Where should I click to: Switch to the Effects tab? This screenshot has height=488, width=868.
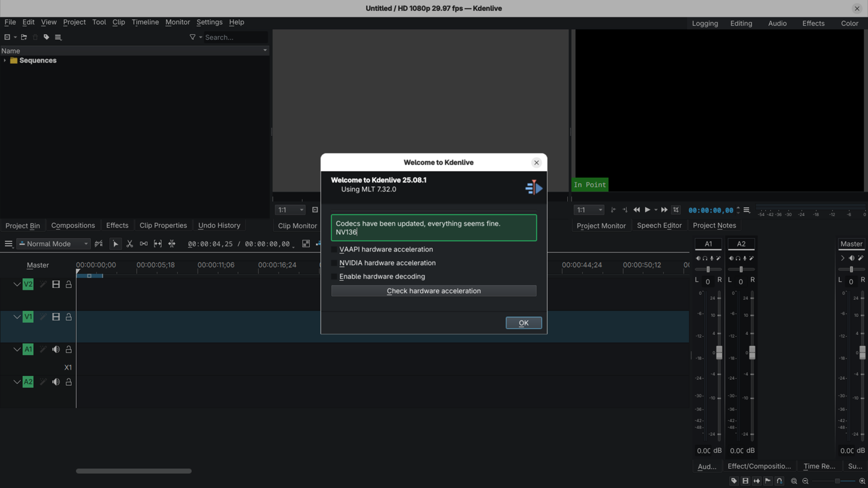[x=117, y=225]
